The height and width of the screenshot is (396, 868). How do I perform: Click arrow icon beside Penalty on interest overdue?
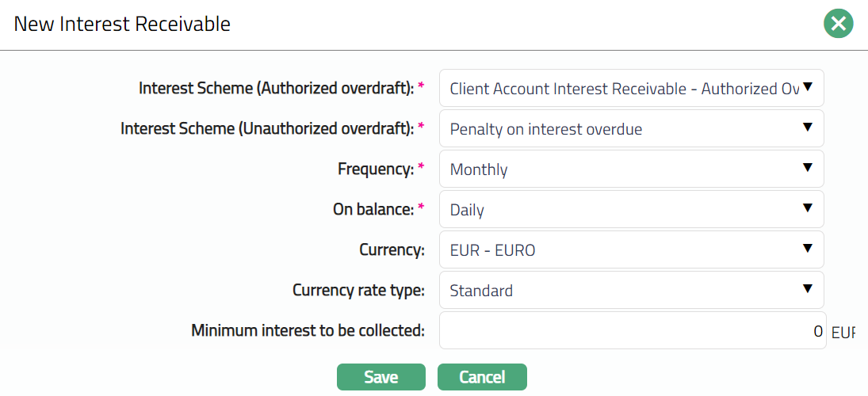(x=808, y=128)
